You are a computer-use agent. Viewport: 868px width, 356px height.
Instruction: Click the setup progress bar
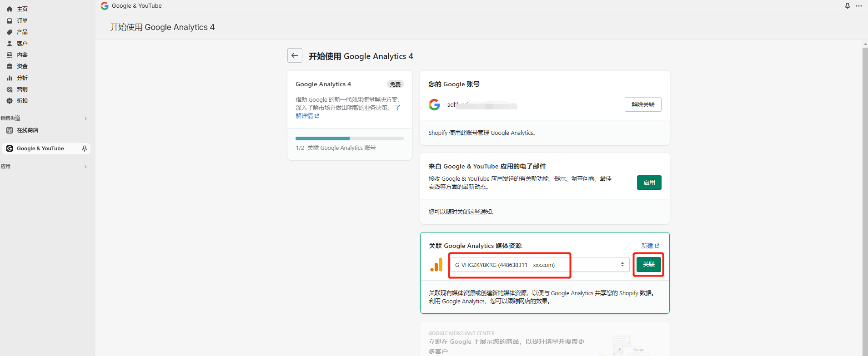point(350,138)
